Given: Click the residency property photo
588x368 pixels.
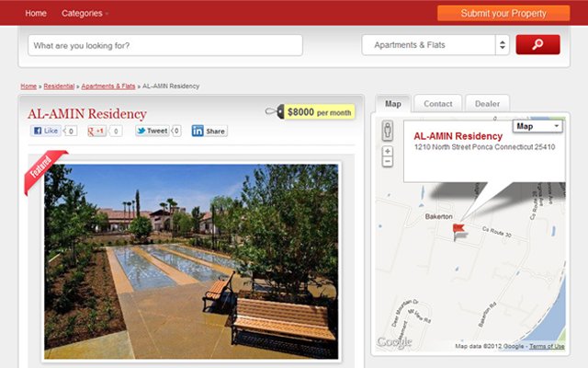Looking at the screenshot, I should 191,261.
